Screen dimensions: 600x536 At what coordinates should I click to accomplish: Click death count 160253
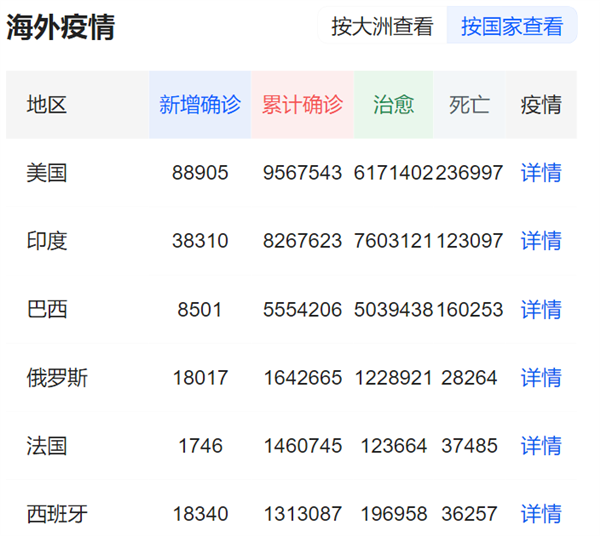[470, 310]
